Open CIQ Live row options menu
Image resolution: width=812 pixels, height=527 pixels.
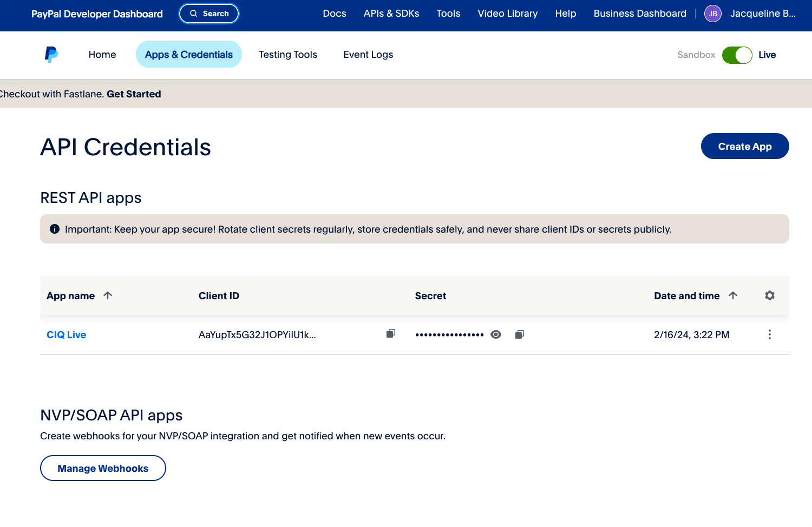coord(769,334)
